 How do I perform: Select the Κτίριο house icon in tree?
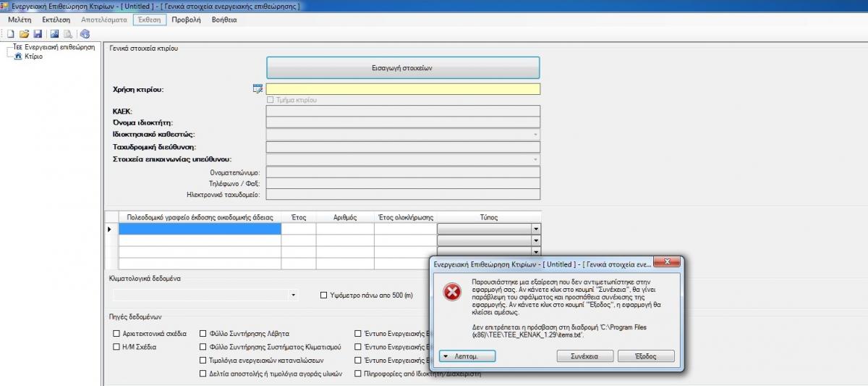tap(18, 56)
